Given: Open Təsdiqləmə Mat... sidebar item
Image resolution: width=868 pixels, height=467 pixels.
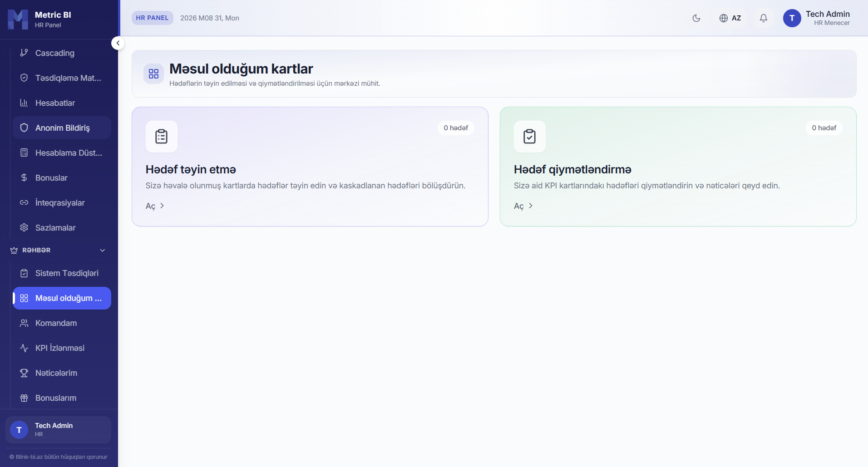Looking at the screenshot, I should pos(62,78).
